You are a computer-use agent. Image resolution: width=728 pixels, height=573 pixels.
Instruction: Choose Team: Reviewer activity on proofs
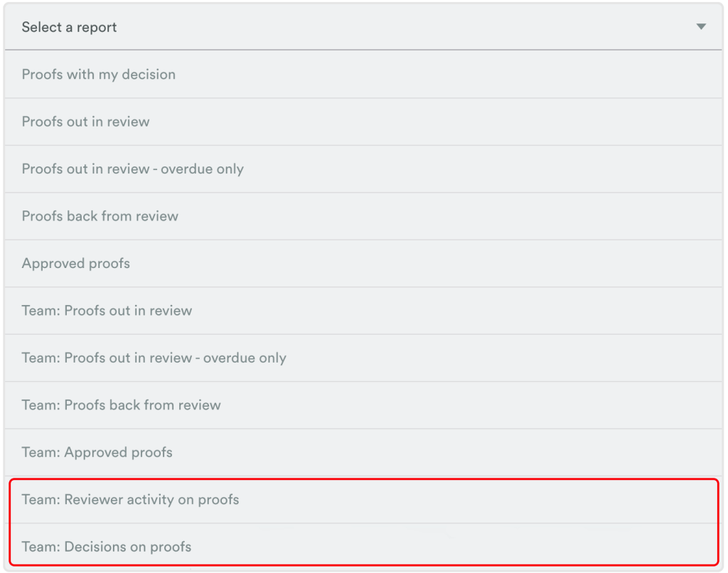pos(131,500)
